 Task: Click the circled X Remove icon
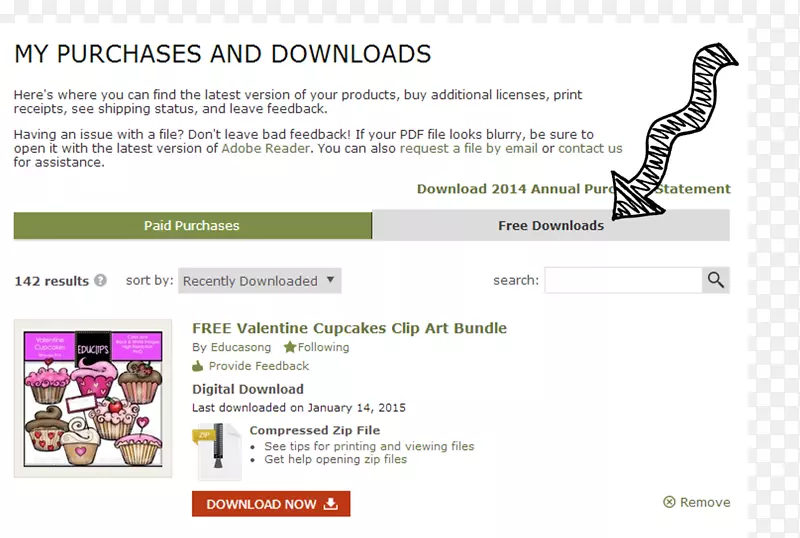[669, 502]
